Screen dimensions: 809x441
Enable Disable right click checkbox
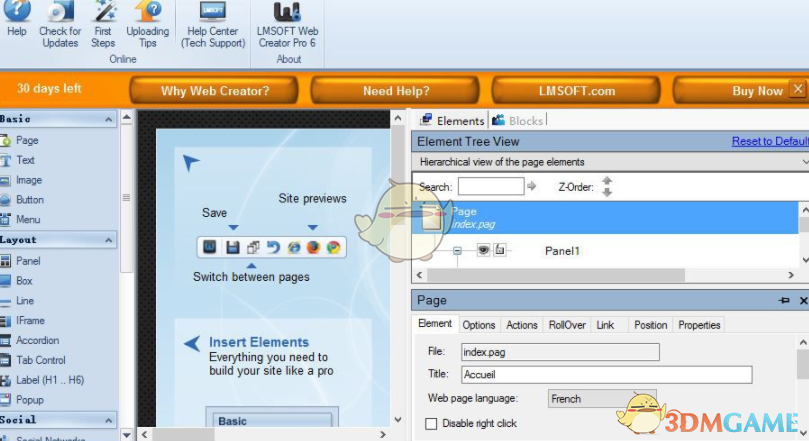(x=431, y=423)
